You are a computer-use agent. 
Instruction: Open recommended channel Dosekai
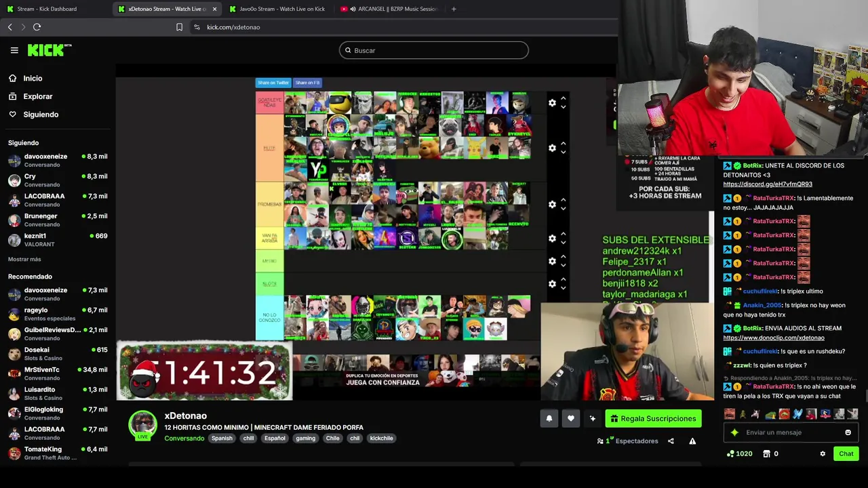[x=58, y=354]
